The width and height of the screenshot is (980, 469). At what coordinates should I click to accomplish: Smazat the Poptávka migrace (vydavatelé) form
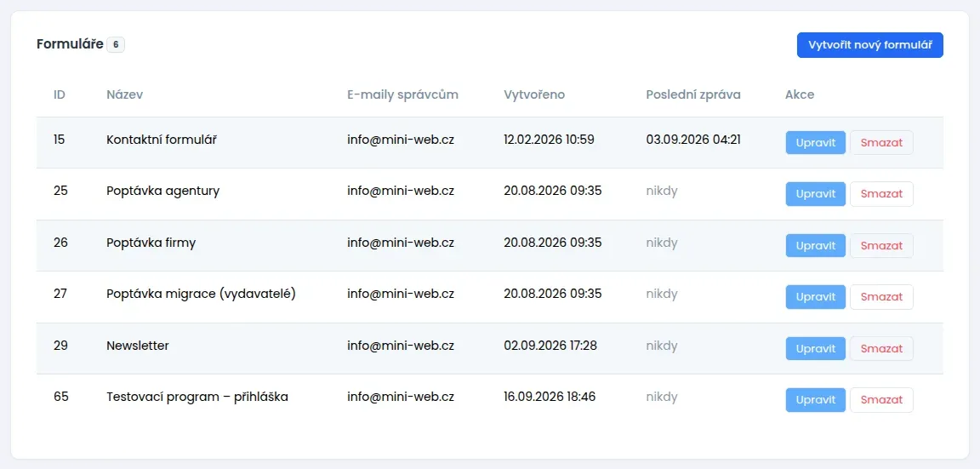[881, 297]
